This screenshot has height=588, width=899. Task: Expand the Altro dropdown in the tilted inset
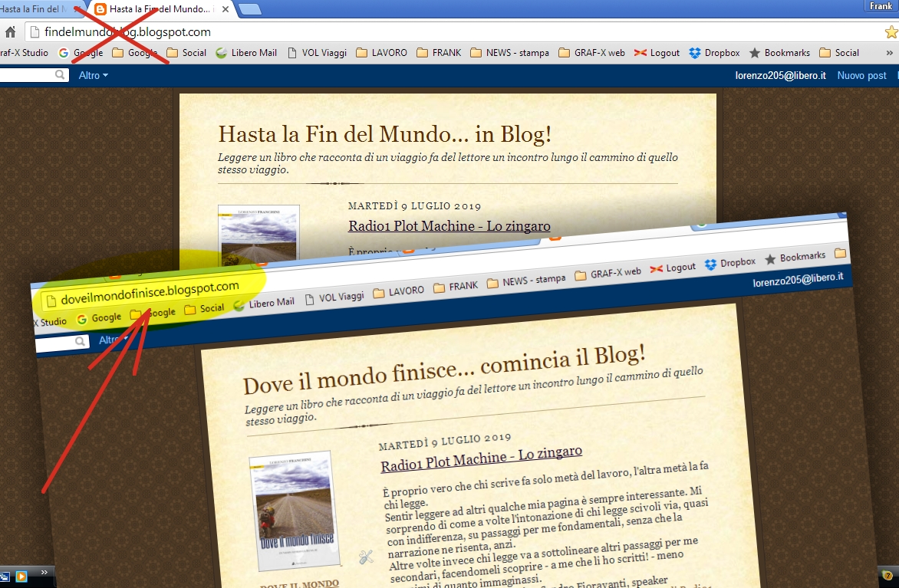114,340
